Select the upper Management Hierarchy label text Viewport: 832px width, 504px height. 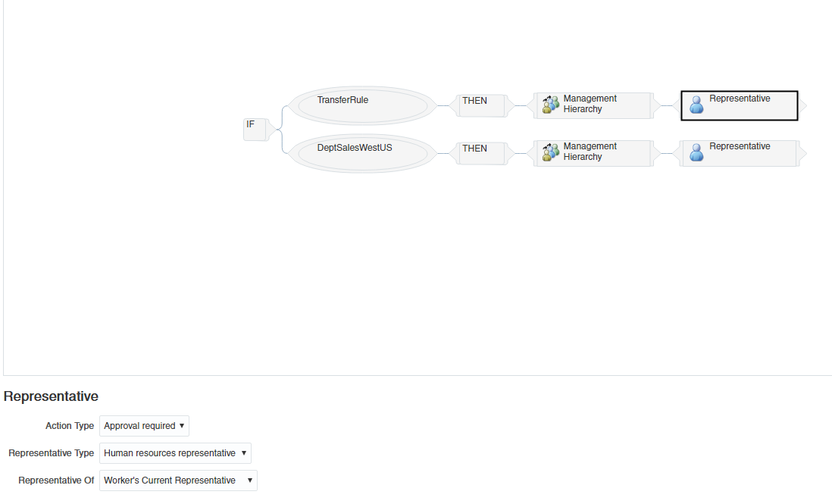point(590,104)
